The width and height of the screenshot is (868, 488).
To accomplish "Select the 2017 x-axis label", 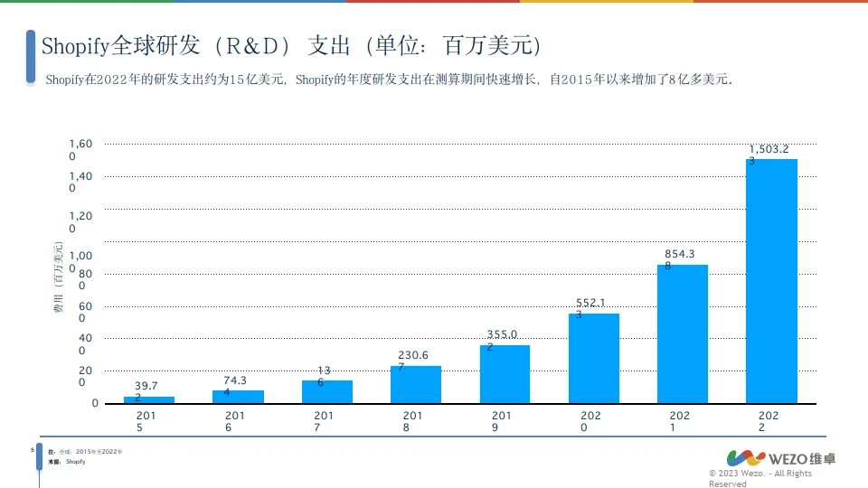I will 324,421.
